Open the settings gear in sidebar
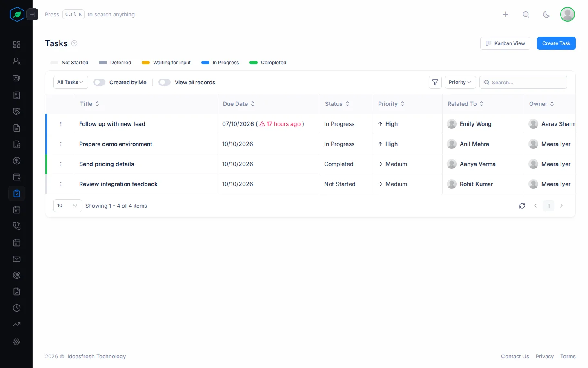This screenshot has width=588, height=368. 17,341
